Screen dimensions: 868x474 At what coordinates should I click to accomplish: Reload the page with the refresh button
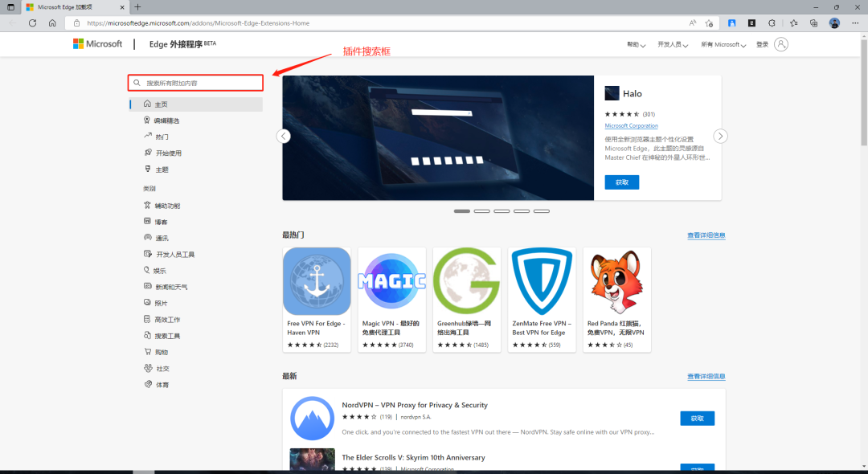(33, 23)
